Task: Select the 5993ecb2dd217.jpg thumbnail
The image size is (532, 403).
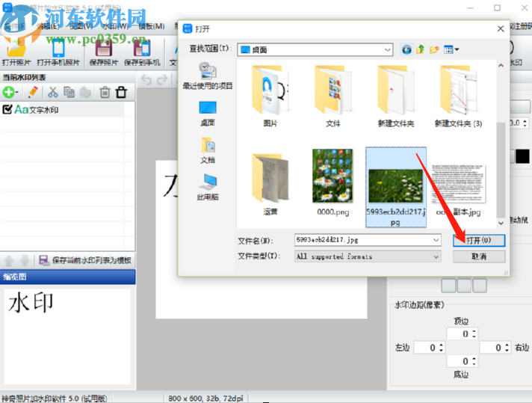Action: pyautogui.click(x=395, y=186)
